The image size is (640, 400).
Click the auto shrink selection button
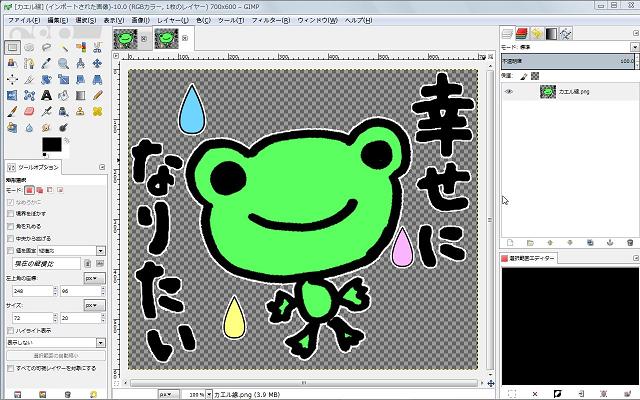pos(56,356)
